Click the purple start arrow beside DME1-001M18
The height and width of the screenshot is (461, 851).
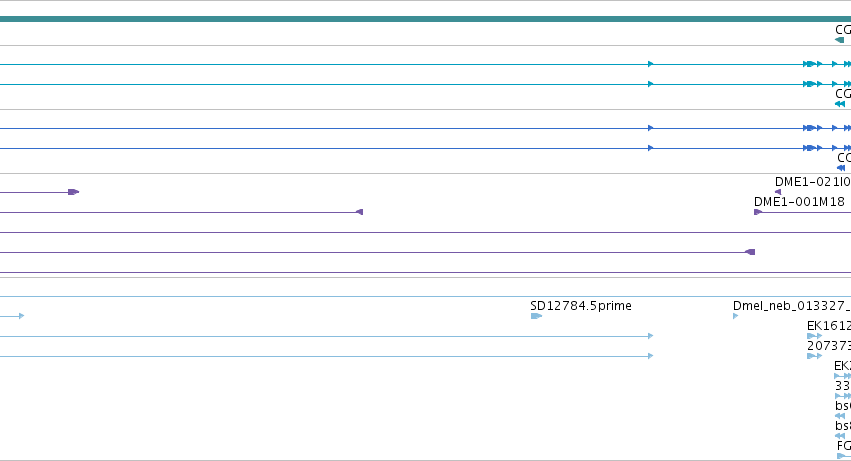coord(758,212)
